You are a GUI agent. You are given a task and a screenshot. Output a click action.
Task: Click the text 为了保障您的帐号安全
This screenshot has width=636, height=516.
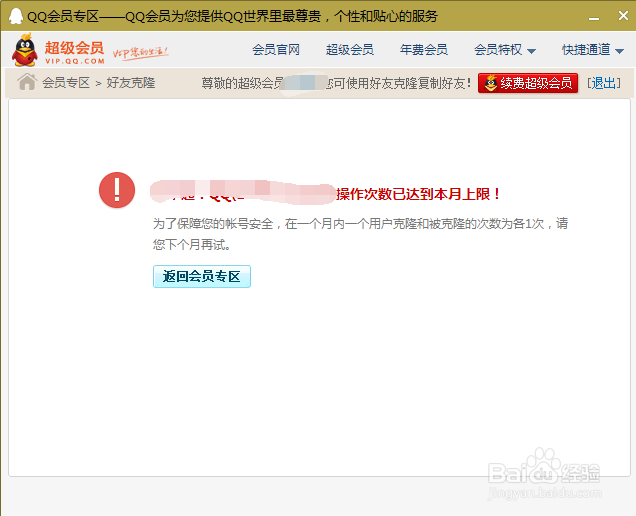coord(213,224)
